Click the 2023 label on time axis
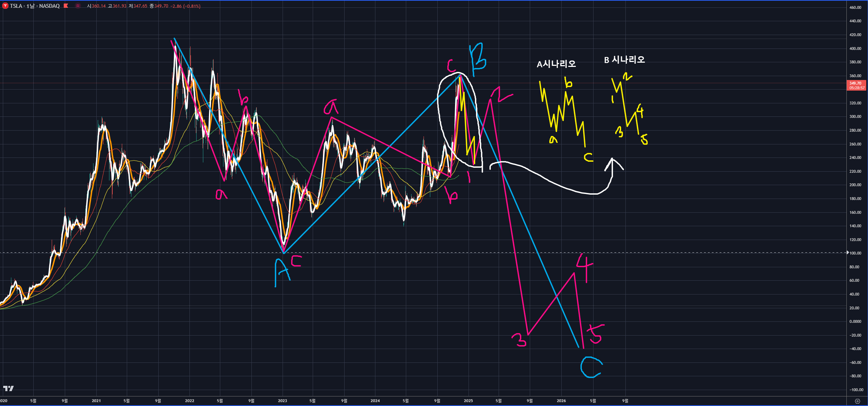Screen dimensions: 868x406 coord(282,401)
